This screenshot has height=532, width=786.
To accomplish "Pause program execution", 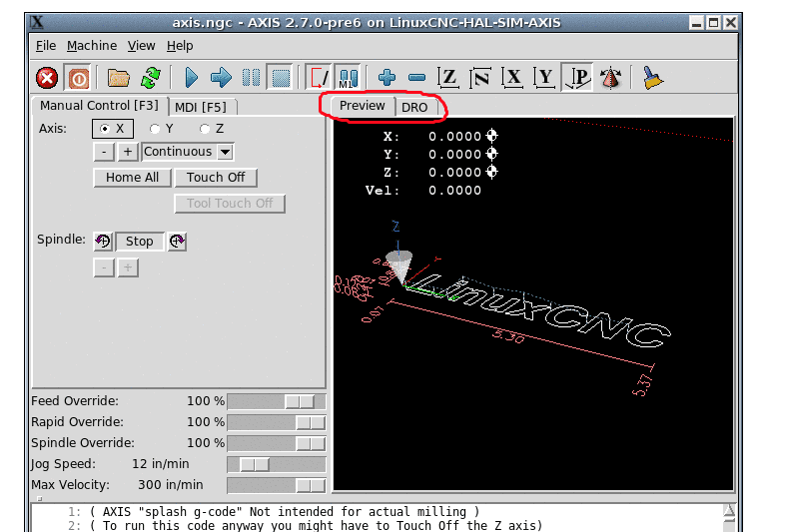I will pyautogui.click(x=251, y=78).
